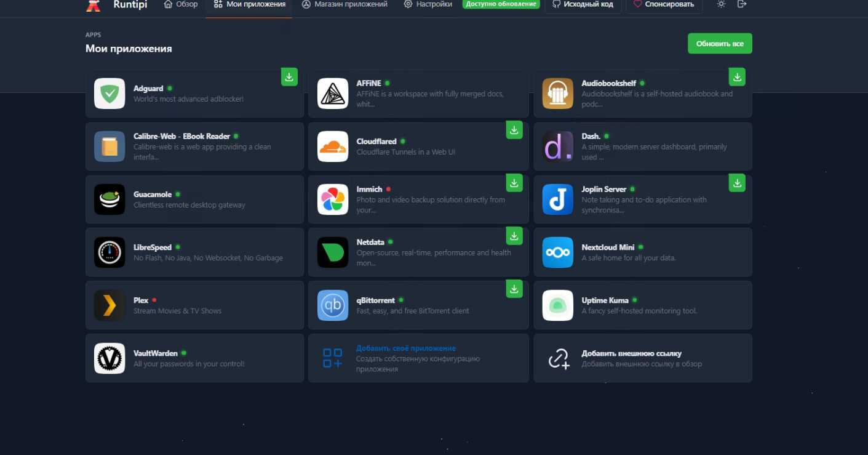Image resolution: width=868 pixels, height=455 pixels.
Task: Click the update download badge on Netdata
Action: [514, 236]
